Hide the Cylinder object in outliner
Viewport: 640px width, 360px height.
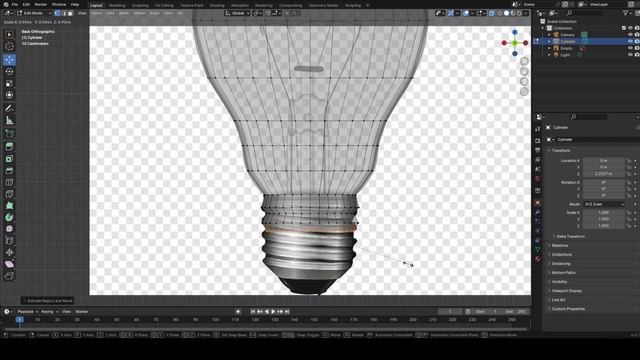630,42
